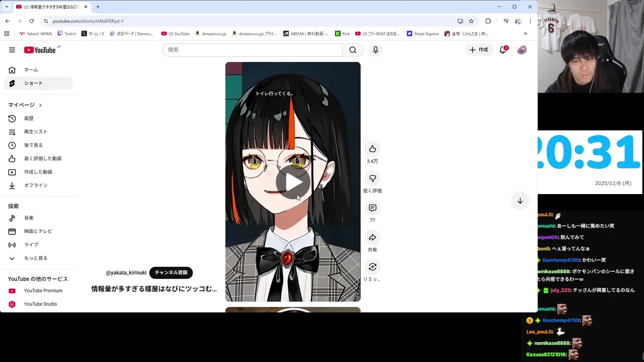Open the 統計データ | Doneru bookmark

[131, 34]
